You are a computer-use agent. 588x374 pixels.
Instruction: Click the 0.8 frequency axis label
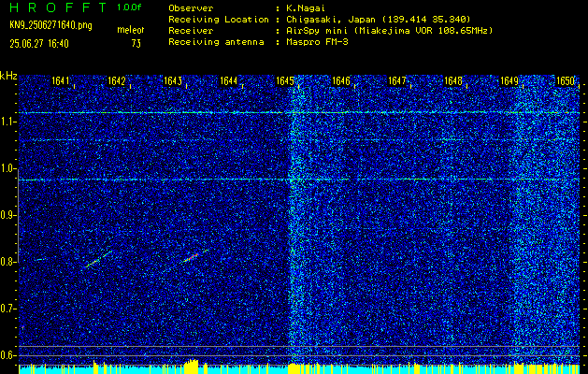click(7, 262)
